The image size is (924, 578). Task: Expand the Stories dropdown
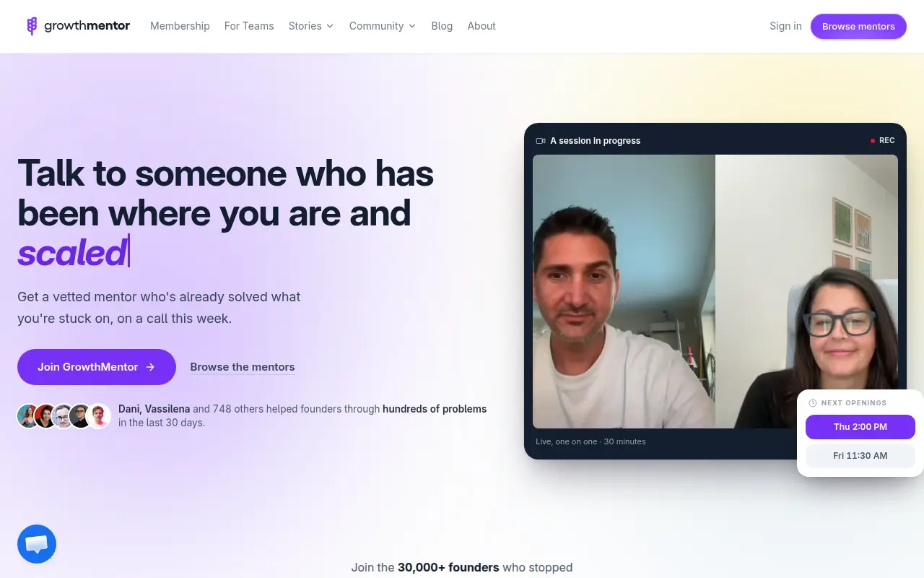[310, 26]
